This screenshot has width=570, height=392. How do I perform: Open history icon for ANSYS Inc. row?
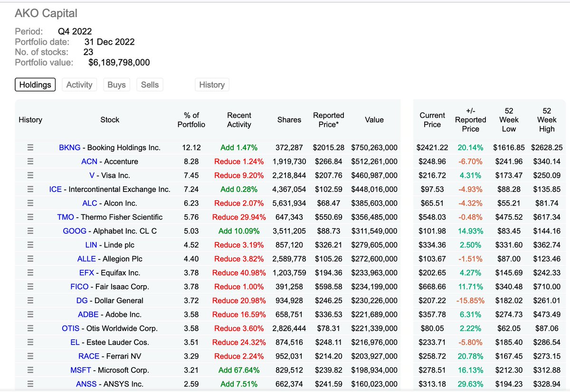pos(30,384)
